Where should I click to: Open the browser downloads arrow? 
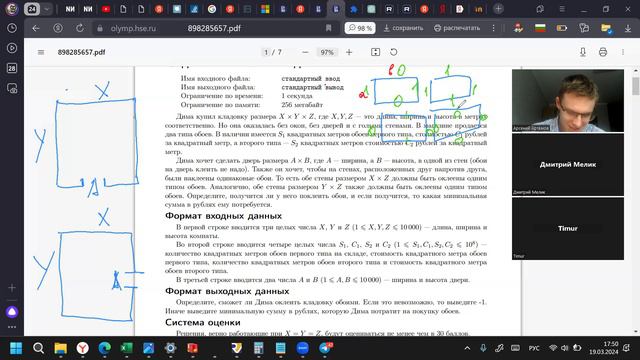tap(628, 28)
